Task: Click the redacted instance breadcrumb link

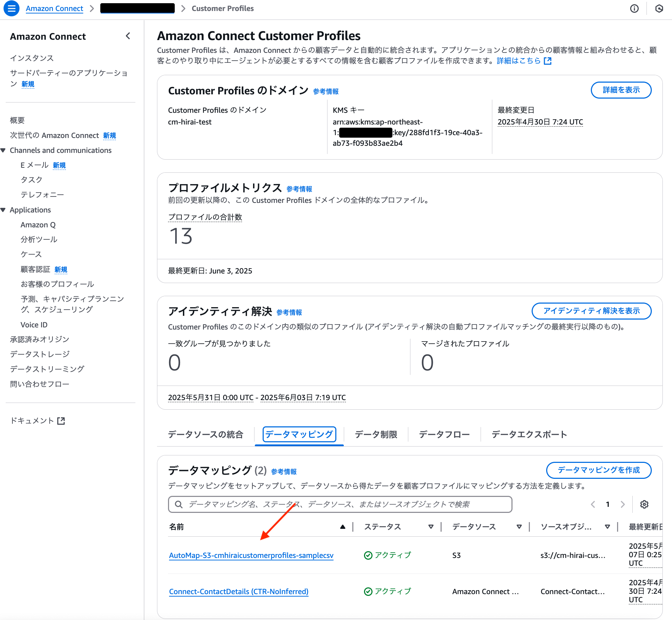Action: coord(138,9)
